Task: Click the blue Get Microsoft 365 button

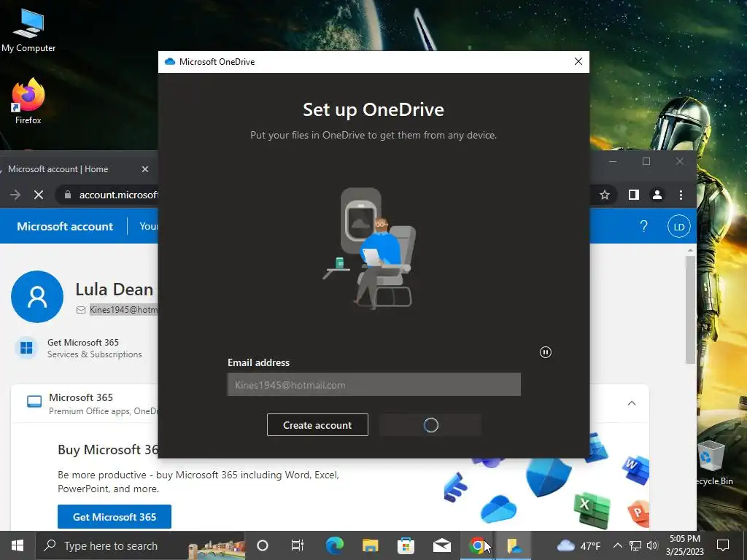Action: click(x=115, y=517)
